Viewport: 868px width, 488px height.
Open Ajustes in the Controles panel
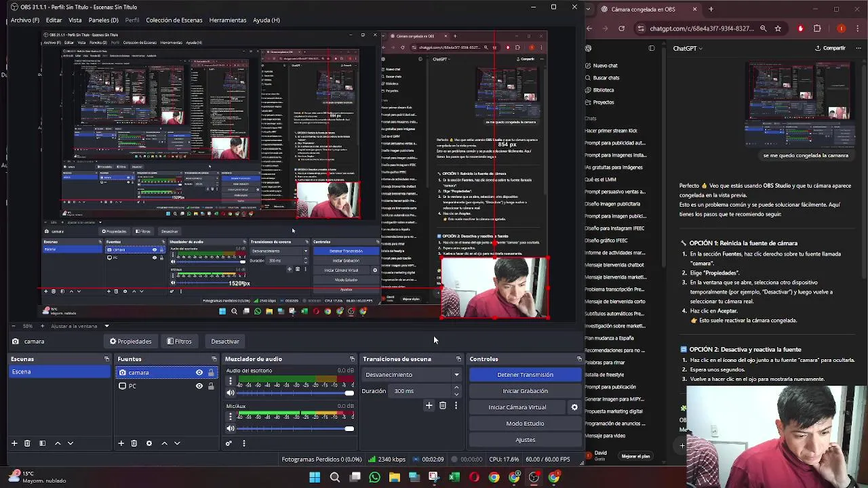pyautogui.click(x=525, y=439)
